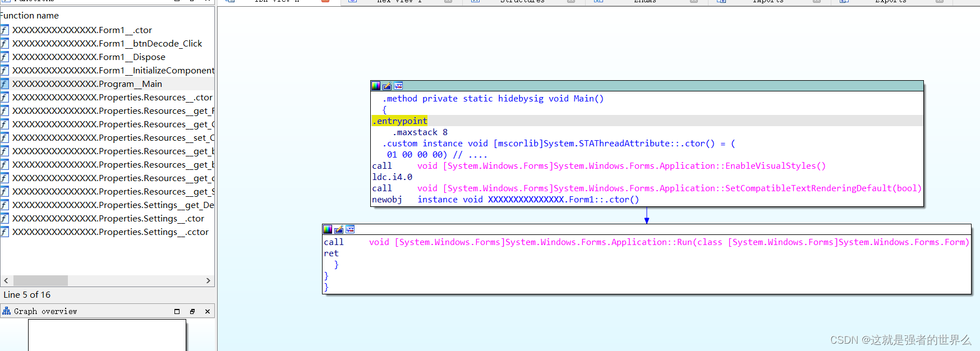Click the .maxstack 8 line

click(x=420, y=132)
